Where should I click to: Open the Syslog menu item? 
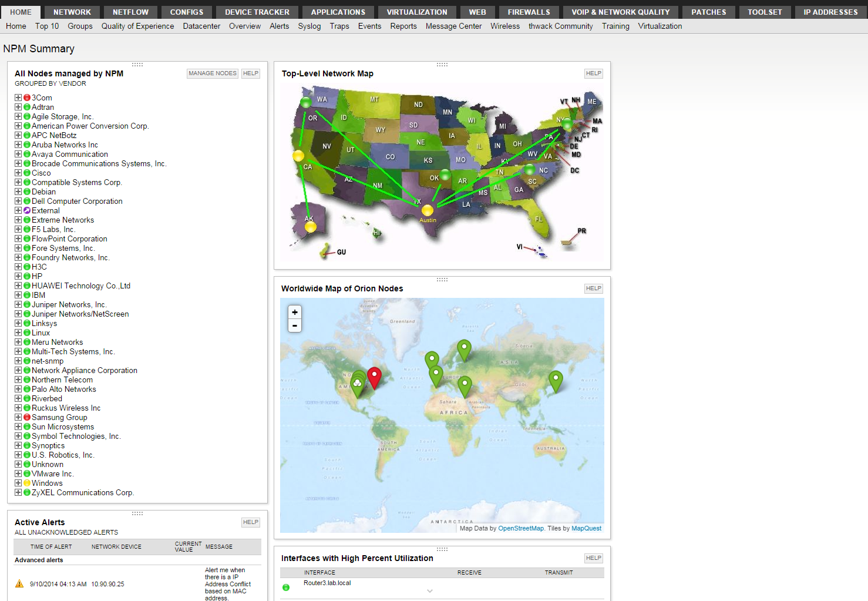[x=309, y=26]
